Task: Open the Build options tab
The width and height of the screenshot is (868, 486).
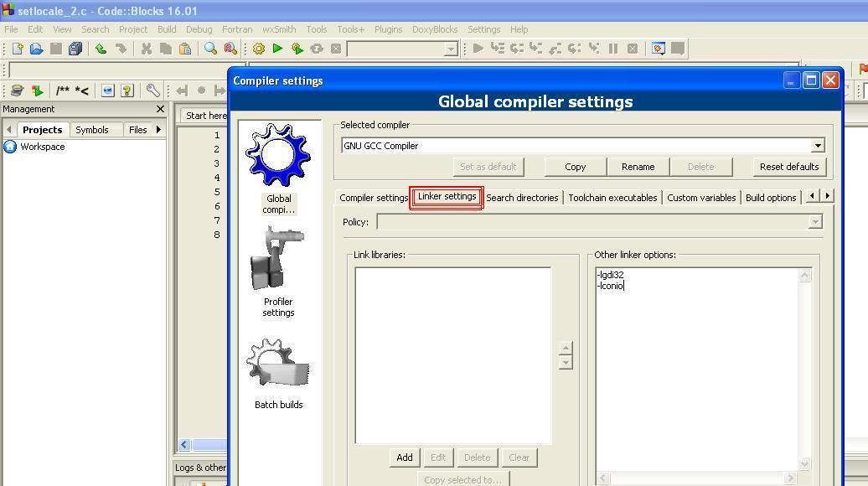Action: point(771,198)
